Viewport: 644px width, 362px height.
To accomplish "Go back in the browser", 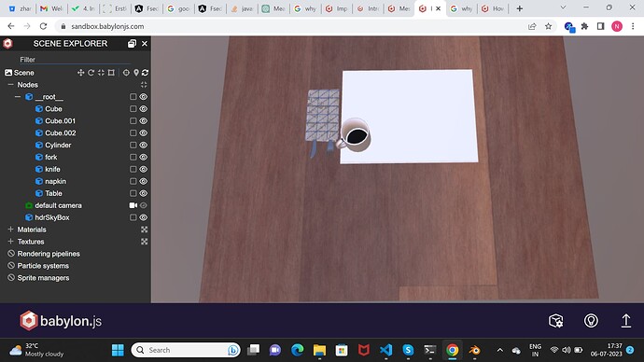I will pos(11,26).
